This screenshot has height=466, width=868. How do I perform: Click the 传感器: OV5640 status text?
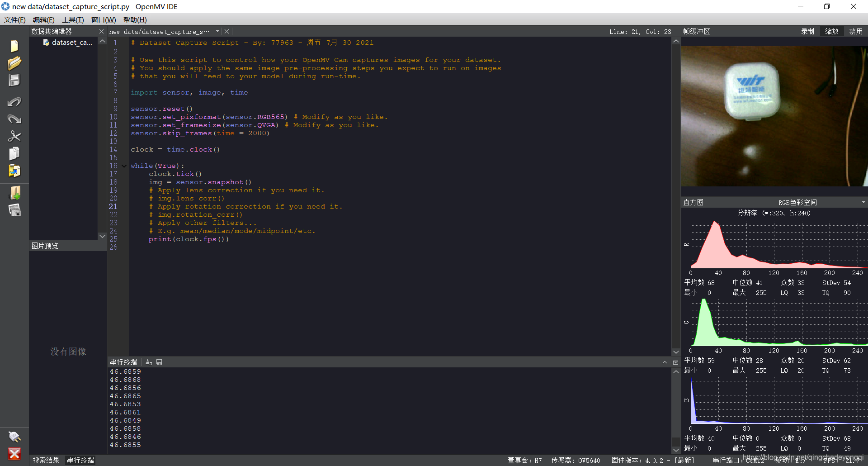click(576, 460)
